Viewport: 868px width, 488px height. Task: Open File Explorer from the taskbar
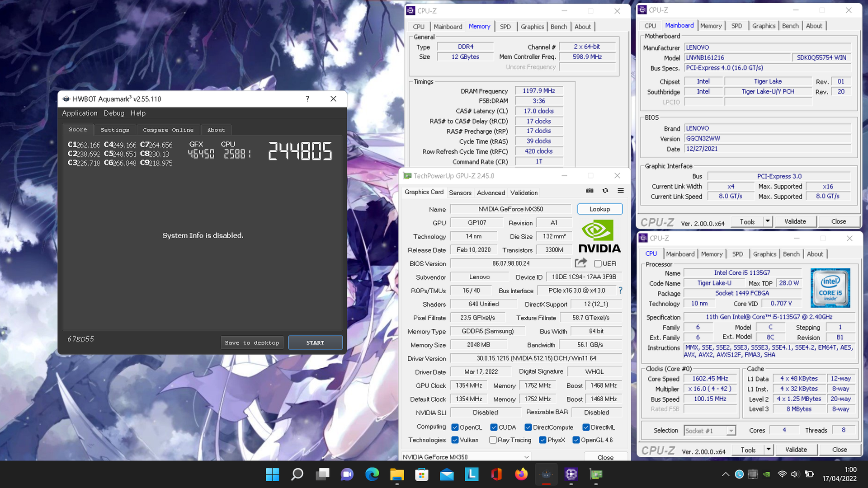(397, 474)
